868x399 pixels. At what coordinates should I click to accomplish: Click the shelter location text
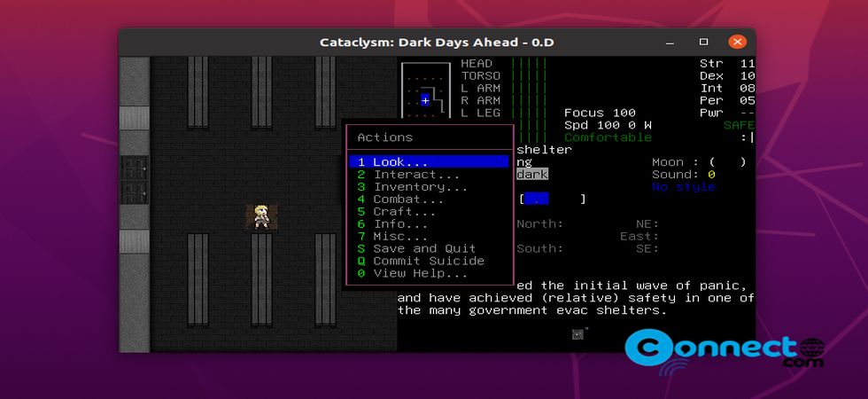click(x=544, y=150)
